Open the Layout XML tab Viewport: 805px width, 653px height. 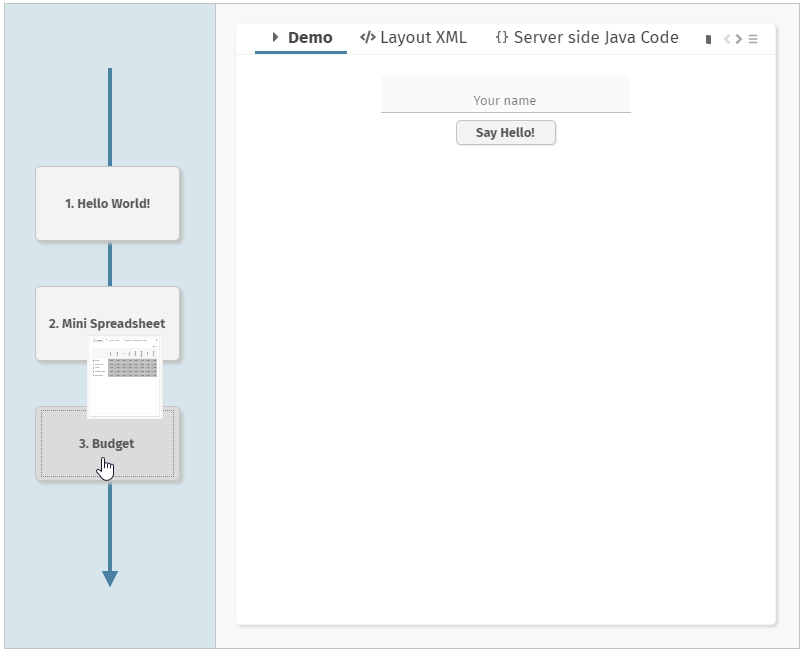423,38
